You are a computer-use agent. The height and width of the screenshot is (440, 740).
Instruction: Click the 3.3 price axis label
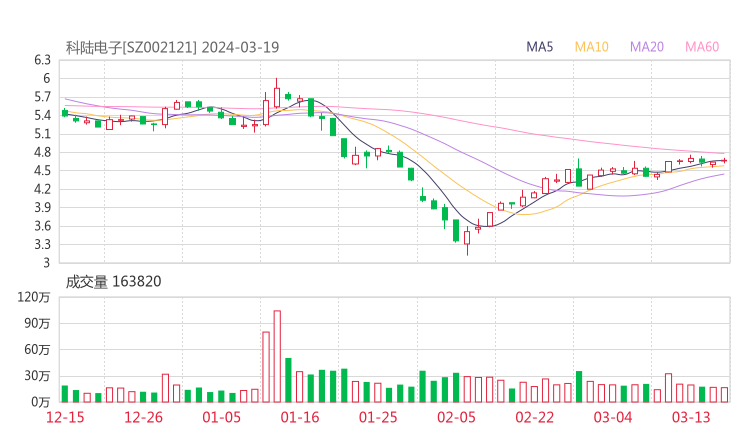coord(42,244)
